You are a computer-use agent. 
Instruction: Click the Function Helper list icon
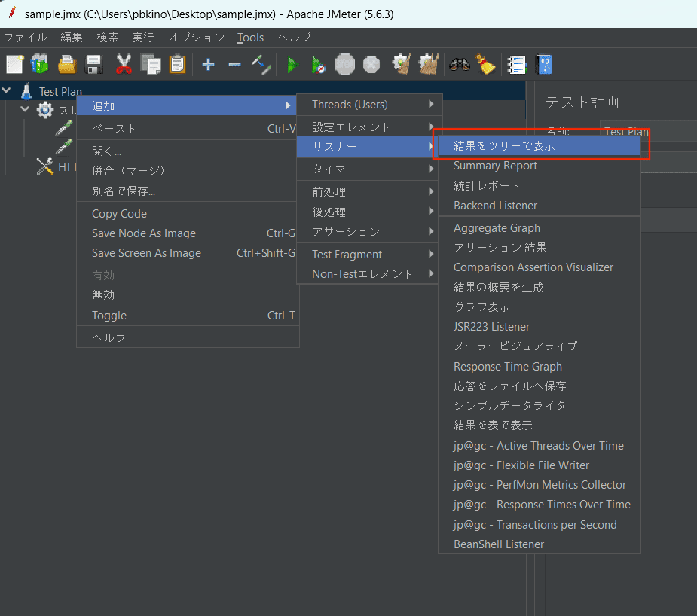516,65
